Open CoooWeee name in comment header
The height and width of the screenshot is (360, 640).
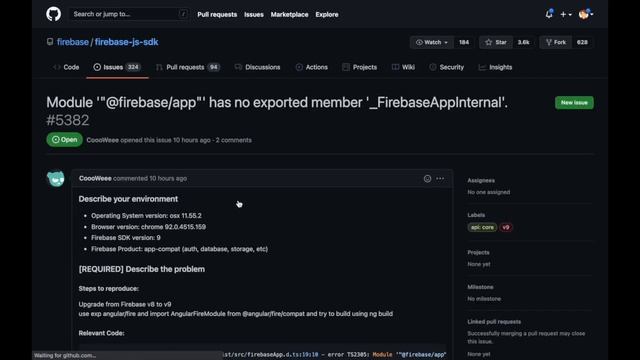(95, 178)
